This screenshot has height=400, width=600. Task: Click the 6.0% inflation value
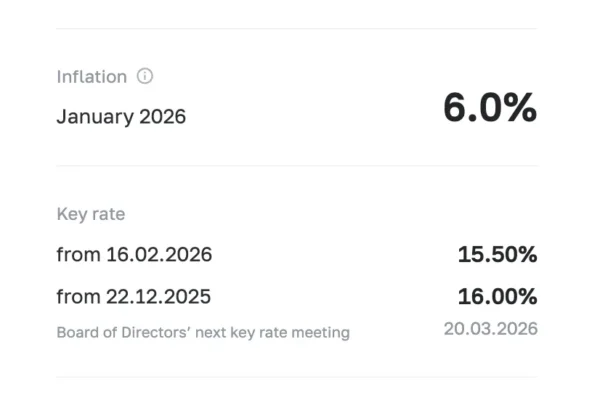pos(490,109)
